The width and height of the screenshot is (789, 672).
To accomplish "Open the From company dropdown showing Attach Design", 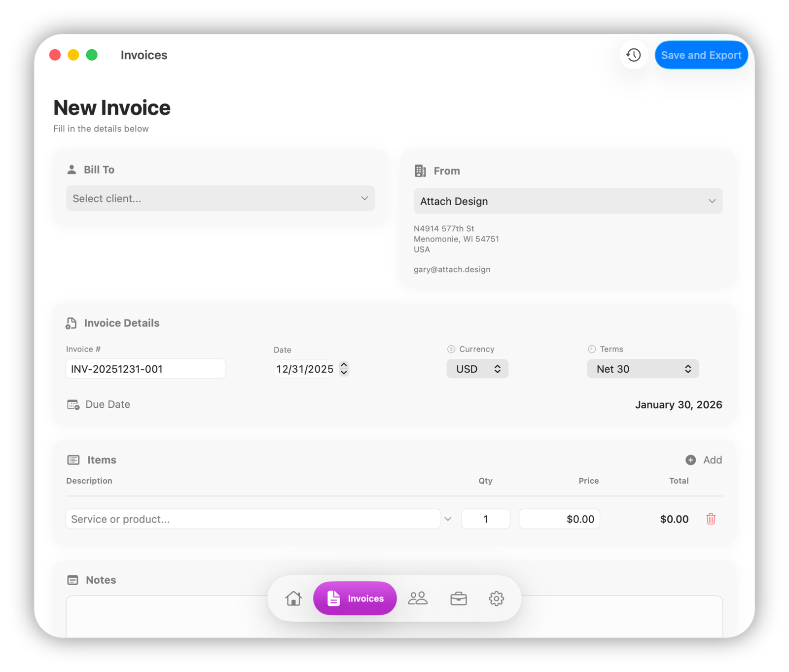I will tap(568, 201).
